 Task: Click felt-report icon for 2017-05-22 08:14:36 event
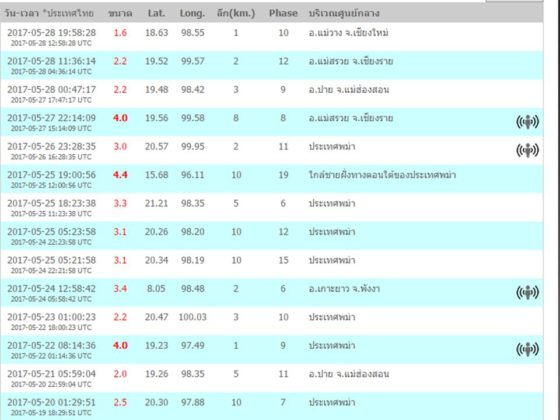pyautogui.click(x=528, y=349)
